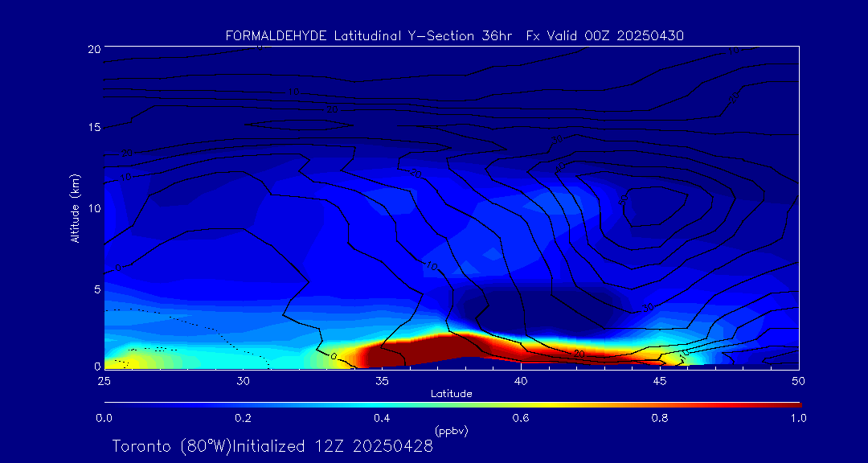868x463 pixels.
Task: Select the latitude axis tick label 45
Action: [x=659, y=381]
